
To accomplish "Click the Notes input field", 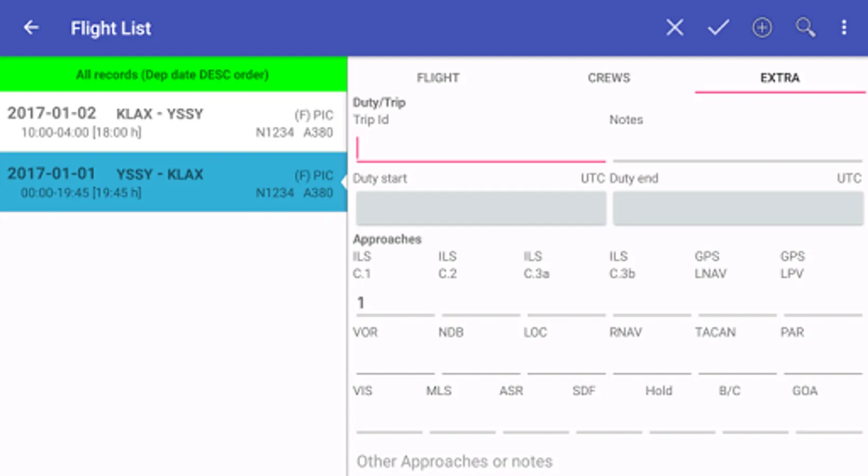I will (x=737, y=149).
